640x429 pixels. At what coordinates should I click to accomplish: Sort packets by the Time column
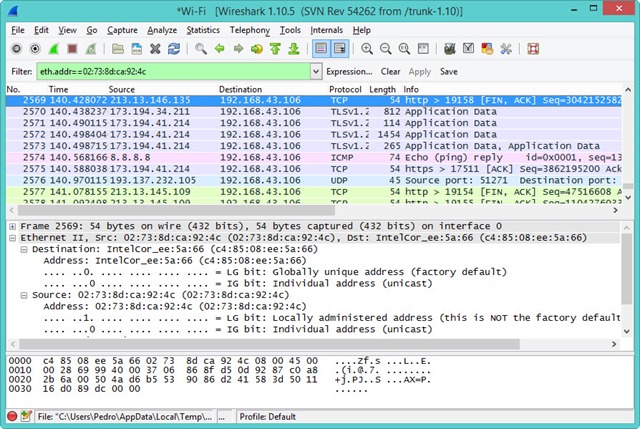point(58,89)
